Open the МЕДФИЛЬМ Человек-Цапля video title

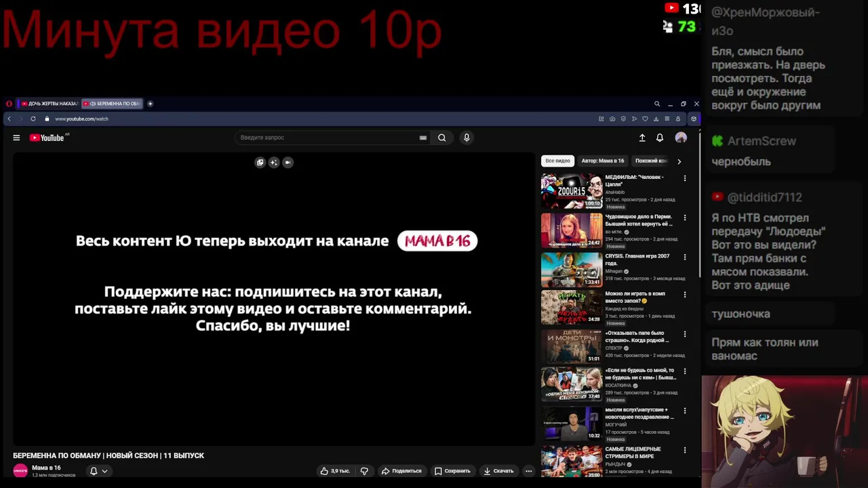[634, 180]
